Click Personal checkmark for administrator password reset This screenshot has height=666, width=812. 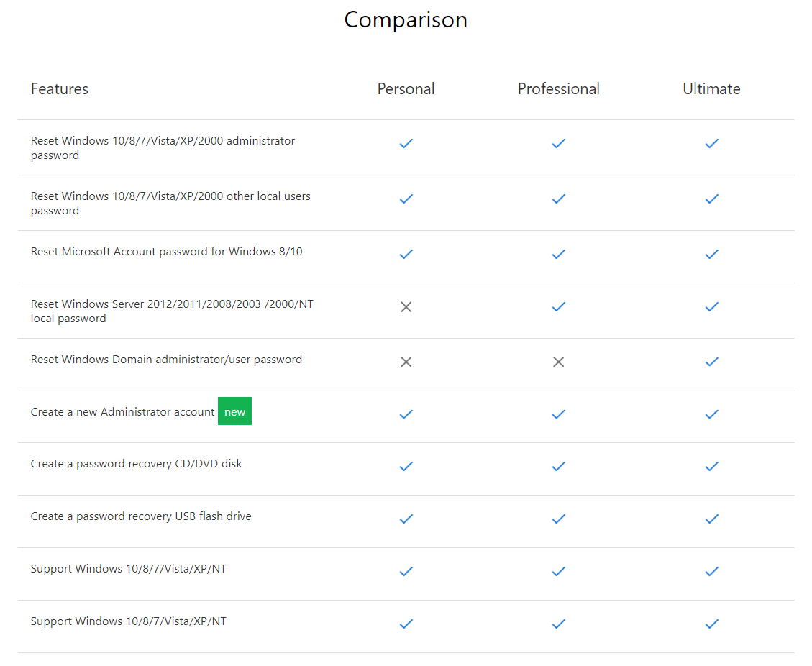point(406,144)
